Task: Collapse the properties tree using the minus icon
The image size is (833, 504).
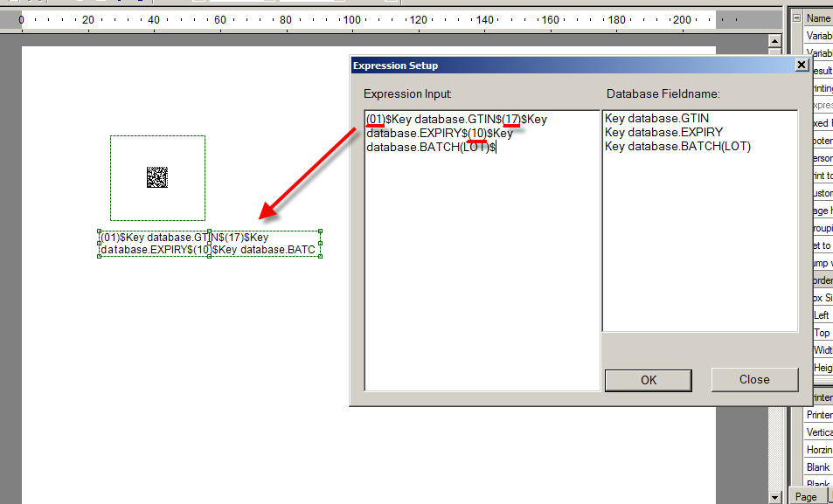Action: (796, 17)
